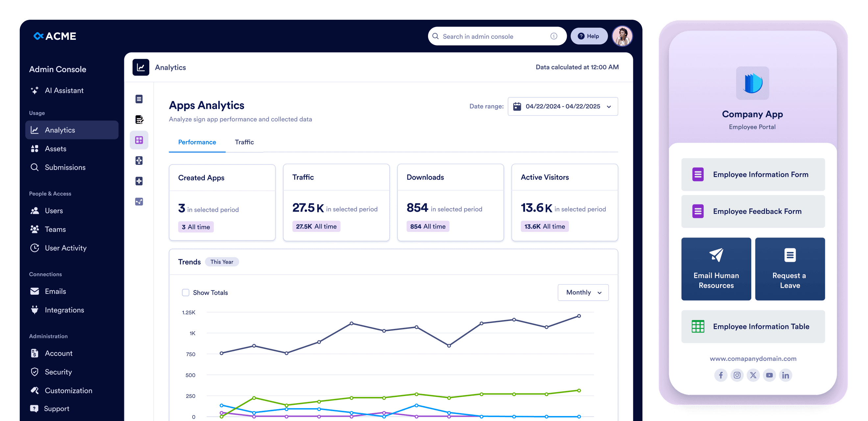
Task: Click the Facebook social icon
Action: point(720,375)
